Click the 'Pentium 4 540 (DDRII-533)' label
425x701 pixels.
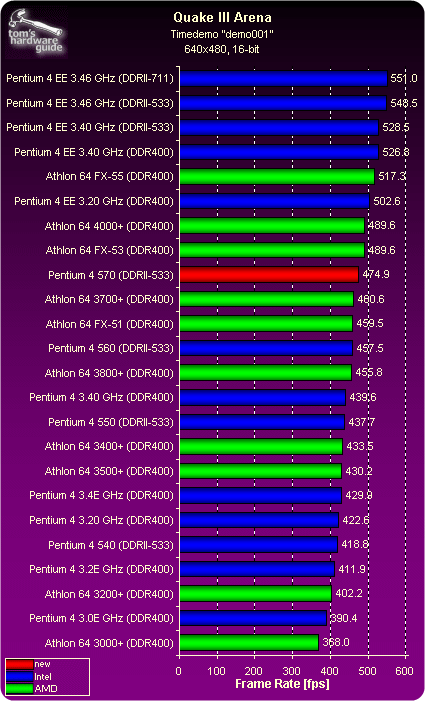pyautogui.click(x=111, y=545)
